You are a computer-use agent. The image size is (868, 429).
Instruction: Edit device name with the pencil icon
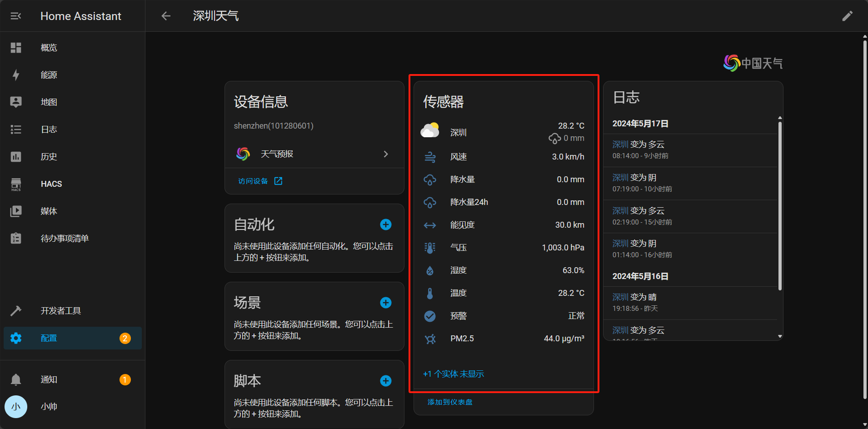(x=848, y=16)
